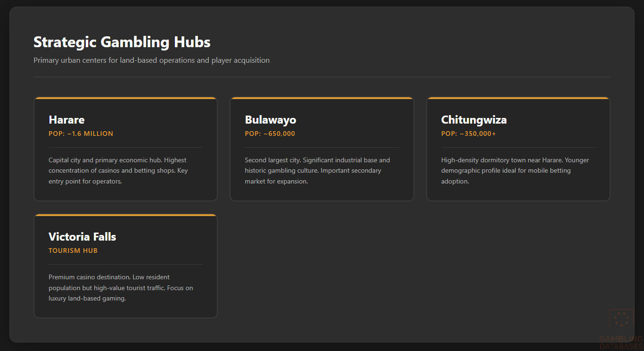Open the Chitungwiza card title

[x=474, y=120]
